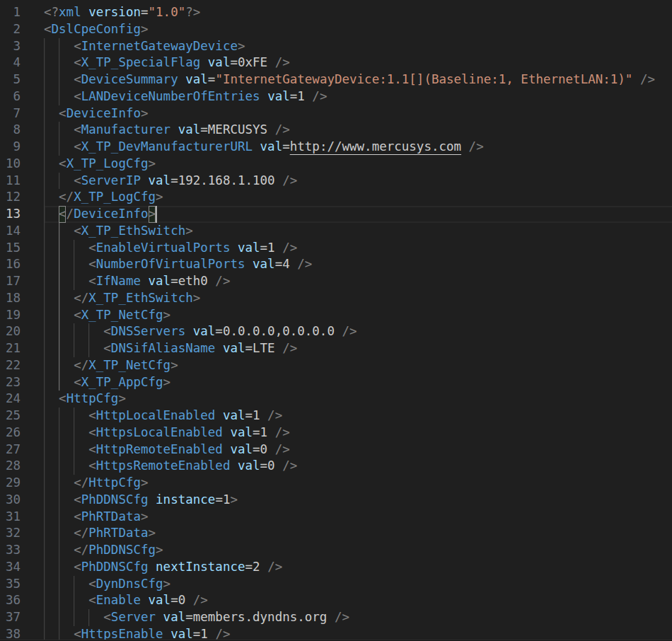
Task: Click the HttpsEnable tag name
Action: tap(122, 633)
